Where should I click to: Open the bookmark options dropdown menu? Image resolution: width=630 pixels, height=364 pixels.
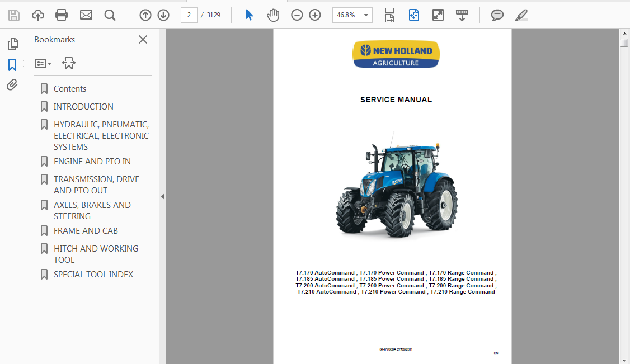tap(44, 63)
